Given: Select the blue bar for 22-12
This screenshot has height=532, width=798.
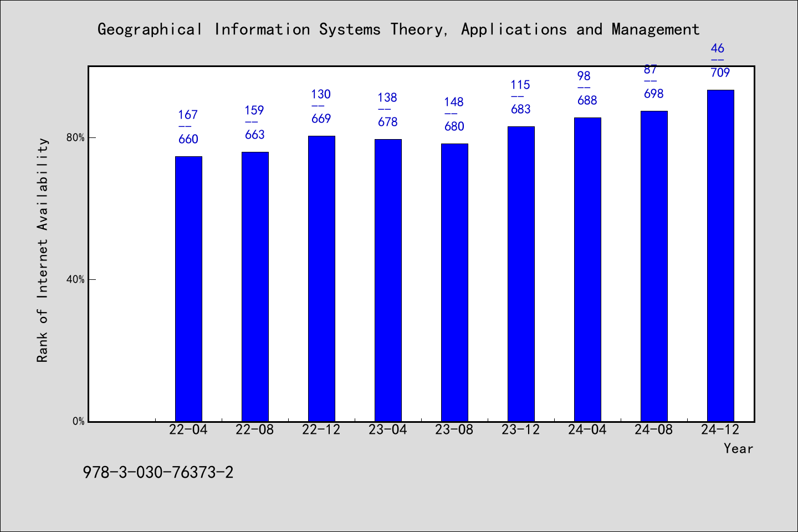Looking at the screenshot, I should point(321,279).
